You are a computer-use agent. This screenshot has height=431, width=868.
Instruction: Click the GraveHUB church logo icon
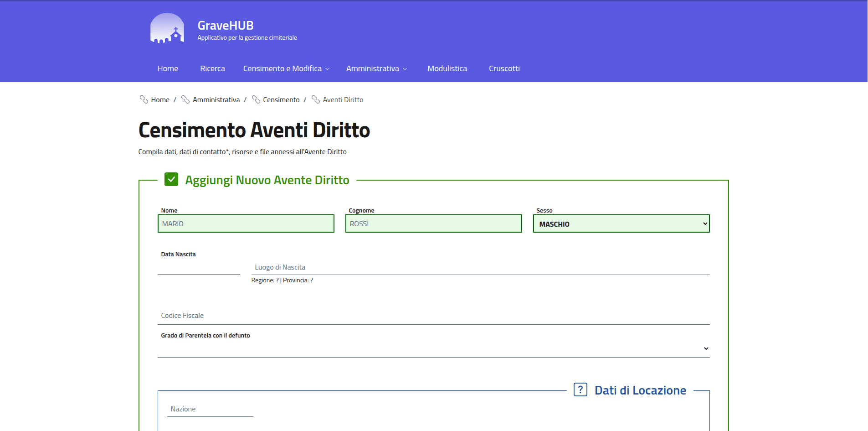pyautogui.click(x=167, y=28)
